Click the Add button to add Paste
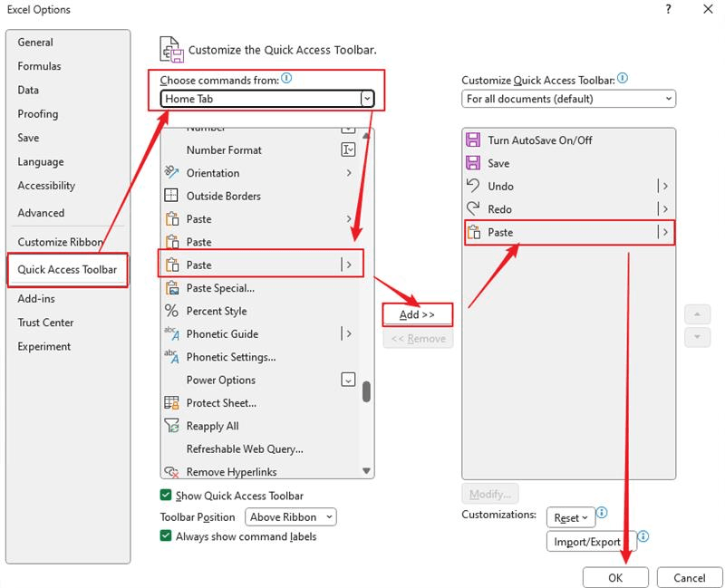Screen dimensions: 725x588 click(418, 314)
